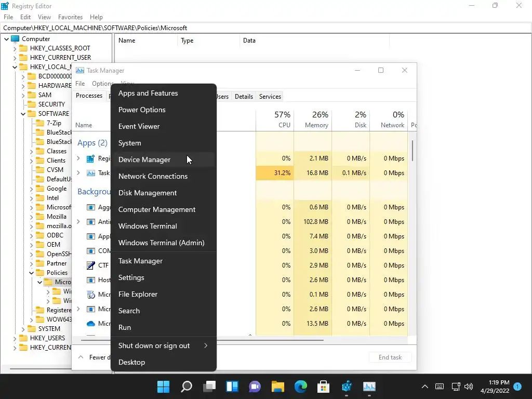Expand HKEY_USERS node
Image resolution: width=532 pixels, height=399 pixels.
tap(15, 339)
